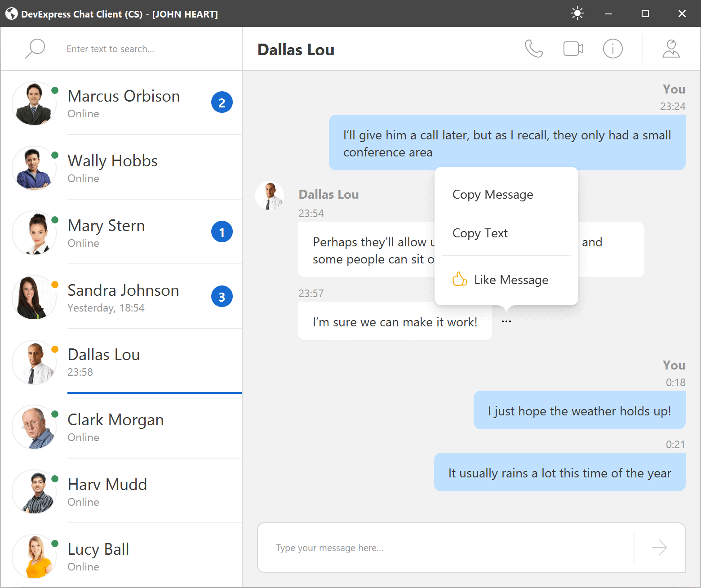Open the contact profile icon
701x588 pixels.
pos(671,49)
